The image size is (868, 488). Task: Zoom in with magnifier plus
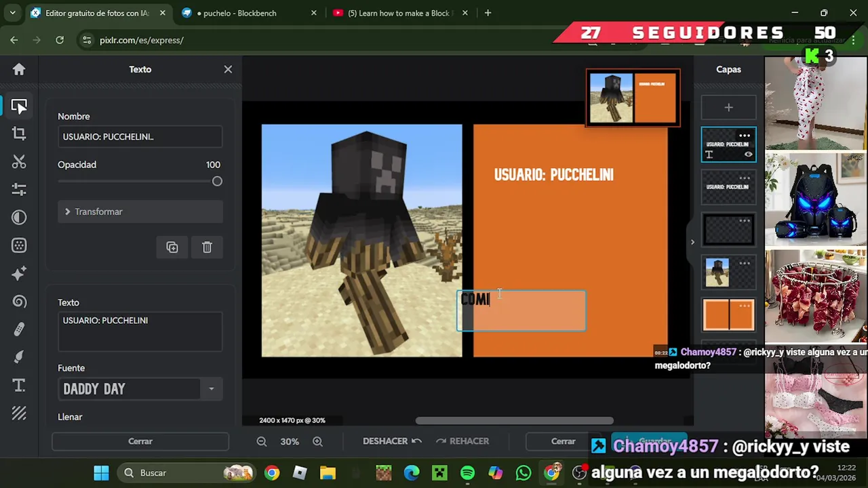click(x=317, y=441)
